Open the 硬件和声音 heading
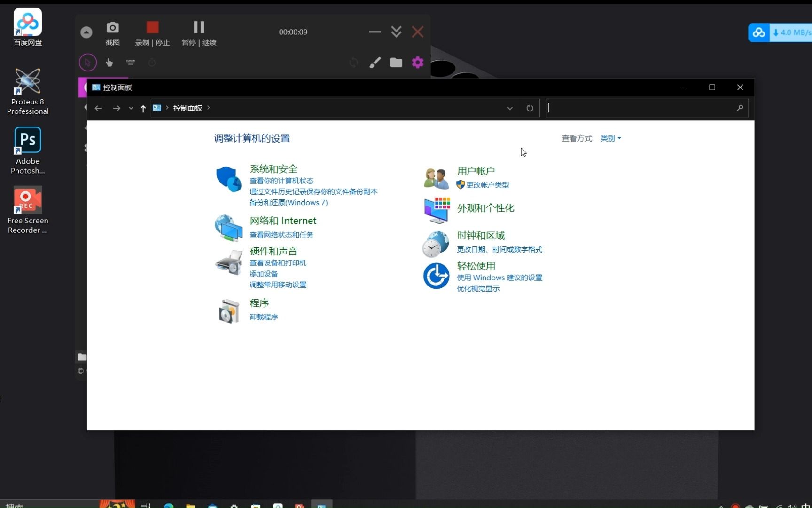This screenshot has height=508, width=812. tap(273, 251)
